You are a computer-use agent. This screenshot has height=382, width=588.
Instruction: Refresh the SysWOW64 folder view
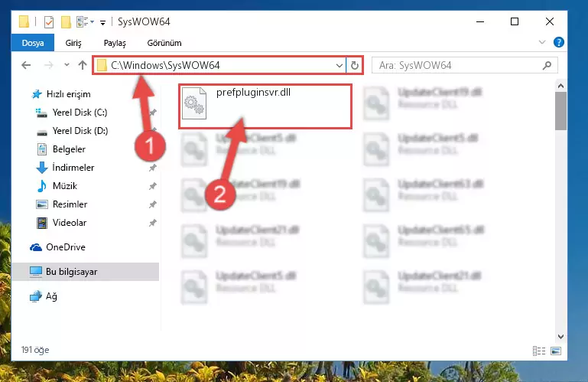point(354,65)
